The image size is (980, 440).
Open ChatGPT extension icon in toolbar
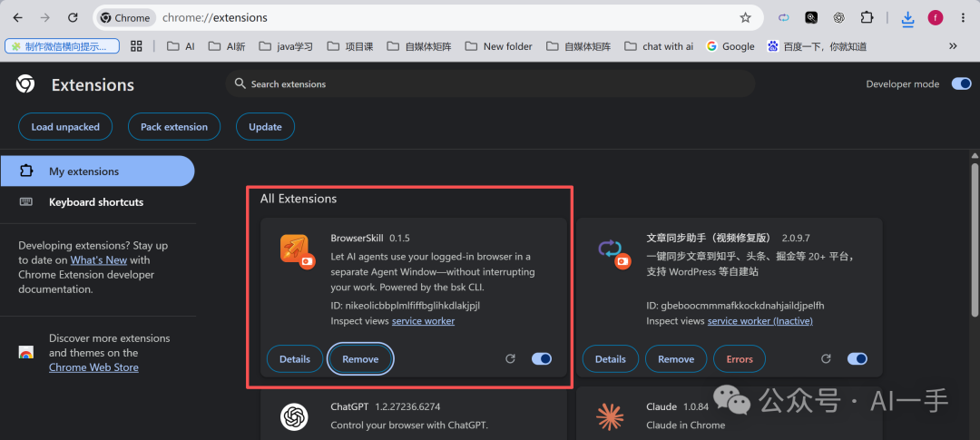[x=838, y=17]
